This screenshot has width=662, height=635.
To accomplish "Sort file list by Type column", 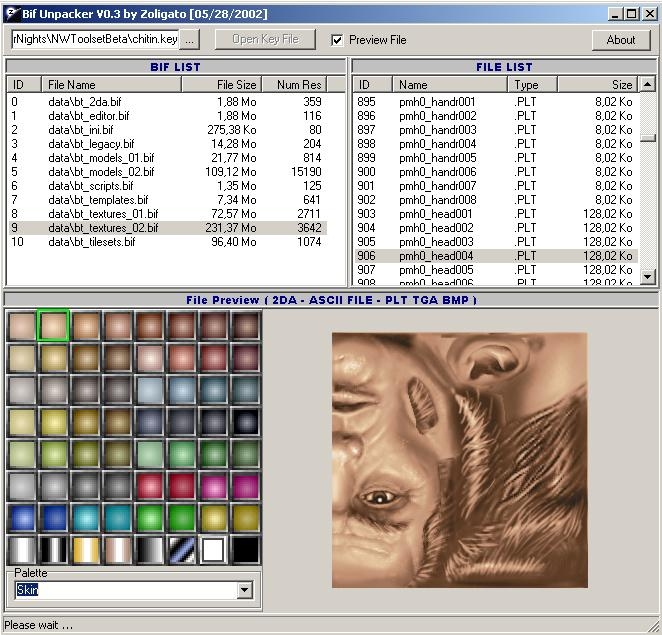I will tap(532, 85).
